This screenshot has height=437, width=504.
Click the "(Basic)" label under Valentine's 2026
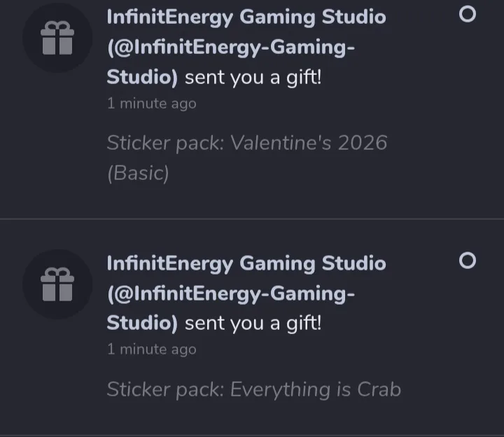pyautogui.click(x=138, y=173)
